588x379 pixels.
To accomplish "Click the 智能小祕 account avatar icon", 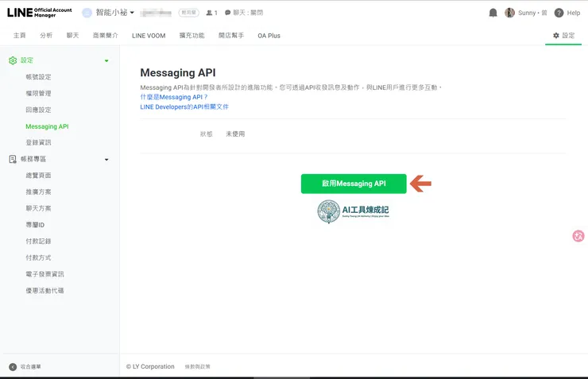I will tap(87, 13).
